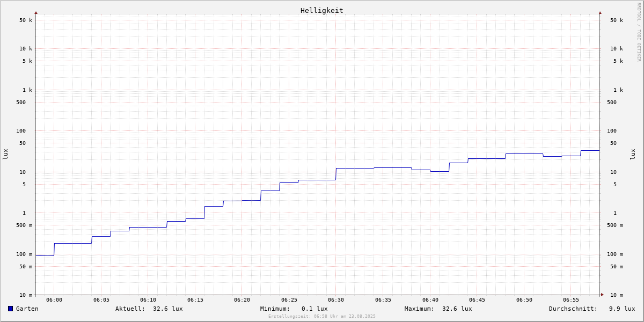Click the "1 k" label on right axis
The height and width of the screenshot is (322, 644).
pyautogui.click(x=618, y=90)
